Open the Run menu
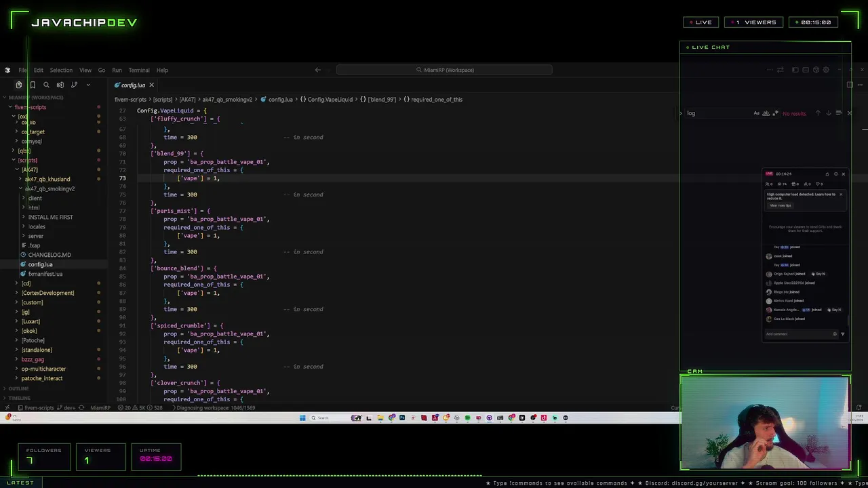 (117, 70)
